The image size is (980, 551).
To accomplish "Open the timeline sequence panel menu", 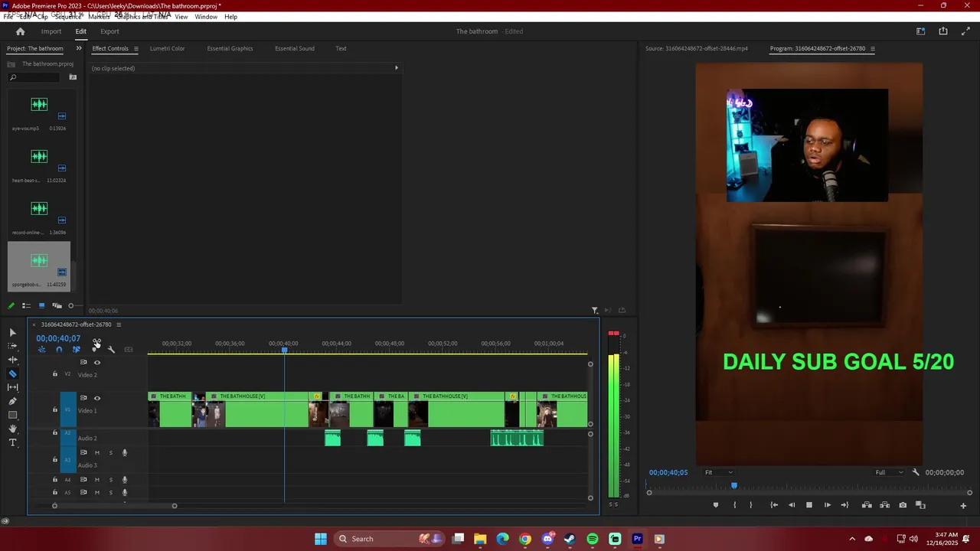I will click(118, 324).
